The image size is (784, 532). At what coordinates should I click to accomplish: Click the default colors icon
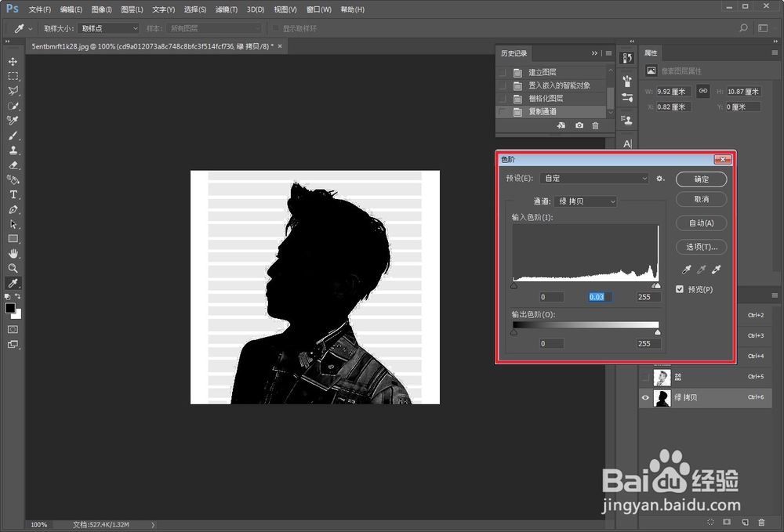tap(8, 297)
